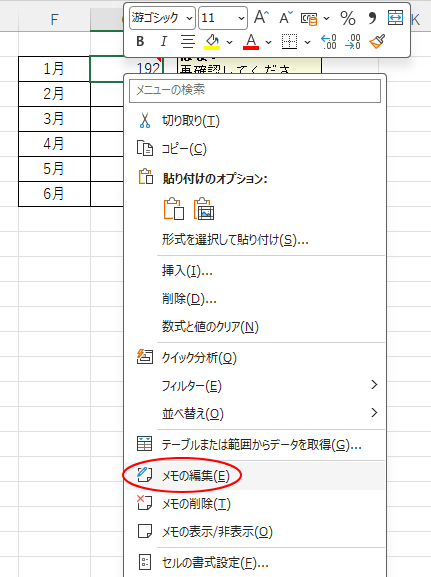Choose 切り取り(T) from context menu

(255, 121)
